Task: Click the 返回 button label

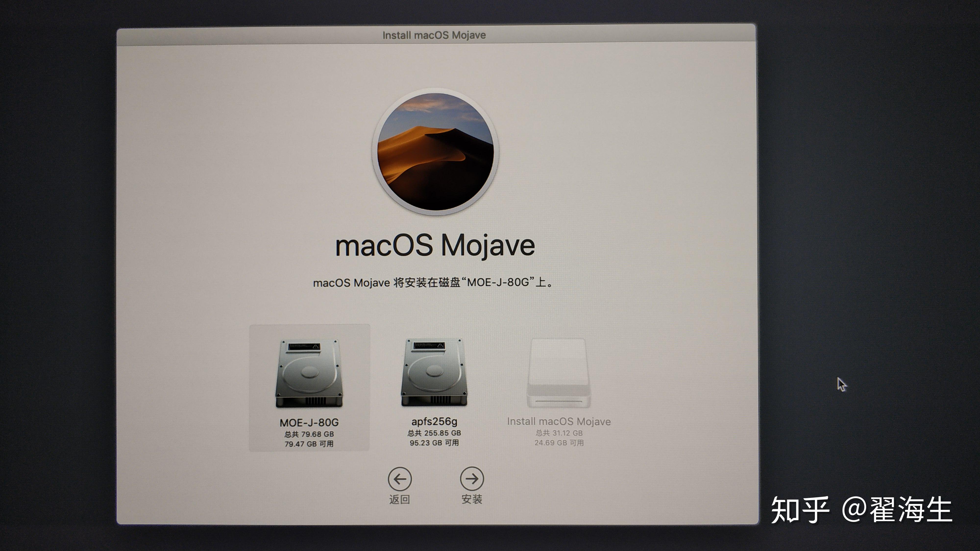Action: 399,499
